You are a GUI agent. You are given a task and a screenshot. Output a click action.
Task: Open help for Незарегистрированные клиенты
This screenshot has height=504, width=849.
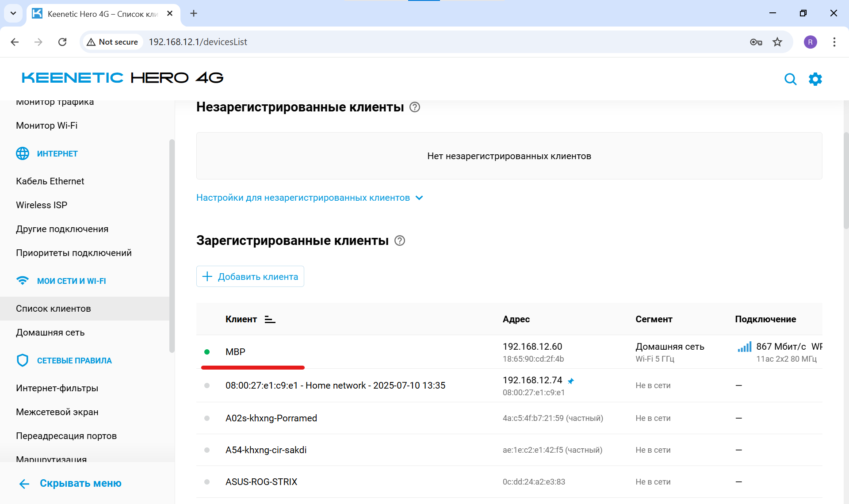point(415,107)
